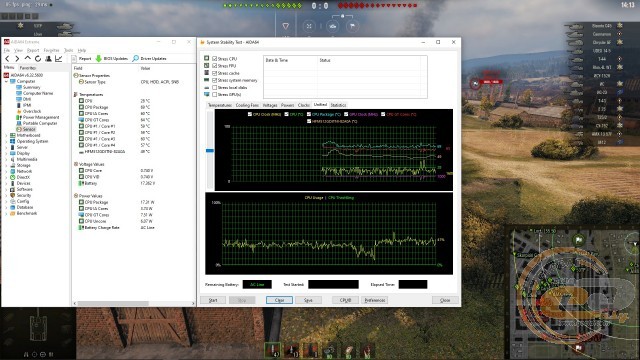Select Database node in tree
Screen dimensions: 640x360
coord(25,207)
